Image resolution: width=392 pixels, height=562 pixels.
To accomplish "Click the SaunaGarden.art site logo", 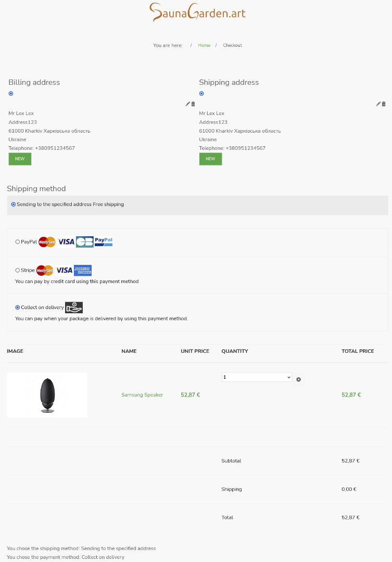I will (x=197, y=12).
